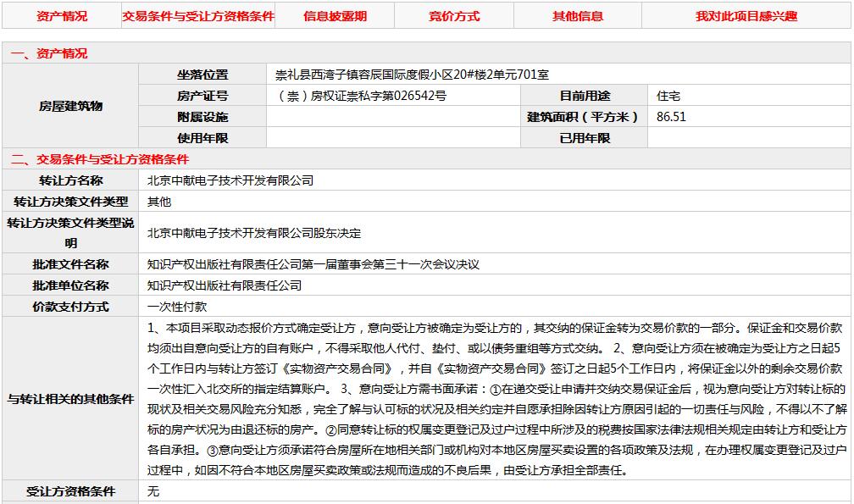The image size is (854, 504).
Task: Click the 一、资产情况 section header
Action: 49,53
